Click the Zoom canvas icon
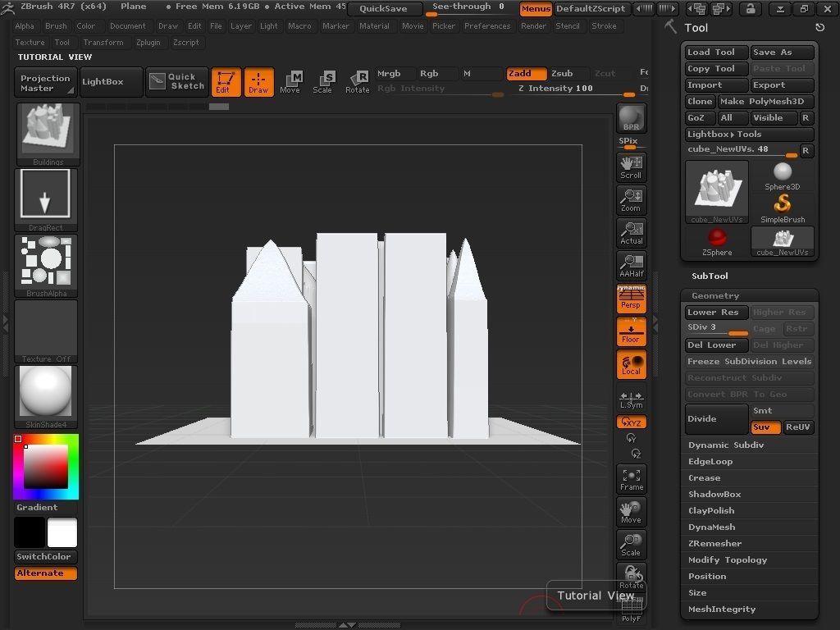The image size is (840, 630). point(631,200)
